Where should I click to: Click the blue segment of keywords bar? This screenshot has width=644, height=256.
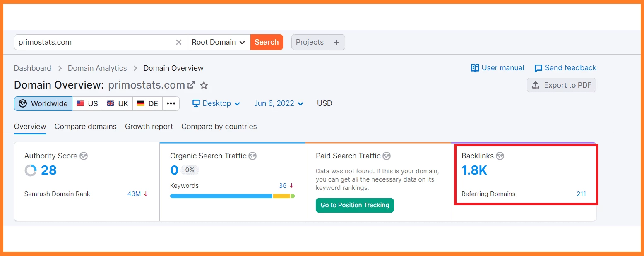point(221,196)
